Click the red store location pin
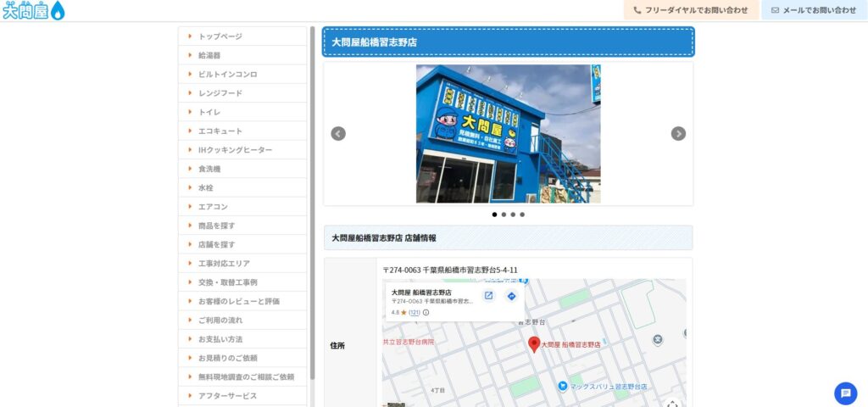 tap(534, 343)
